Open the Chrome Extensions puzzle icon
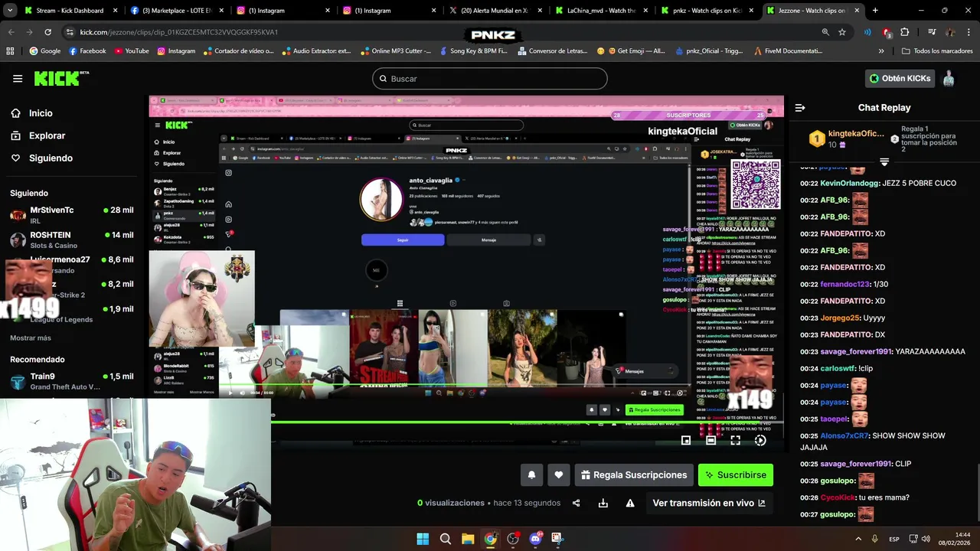This screenshot has width=980, height=551. pos(905,32)
